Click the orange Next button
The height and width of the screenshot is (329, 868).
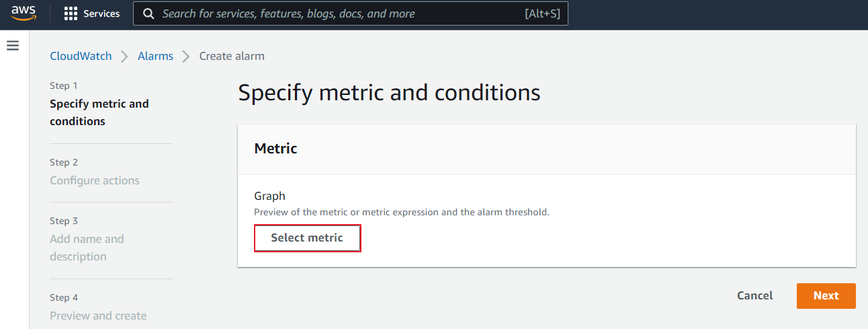[x=826, y=295]
